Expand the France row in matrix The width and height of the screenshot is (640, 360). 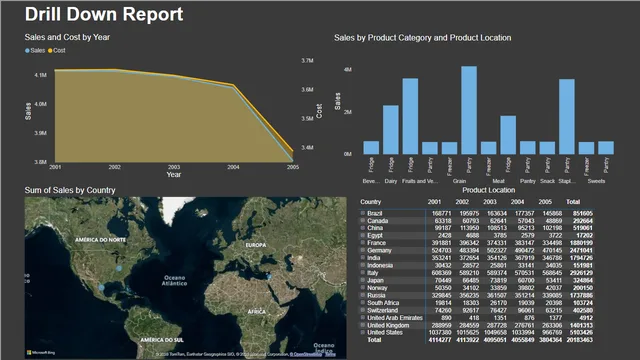[x=362, y=242]
